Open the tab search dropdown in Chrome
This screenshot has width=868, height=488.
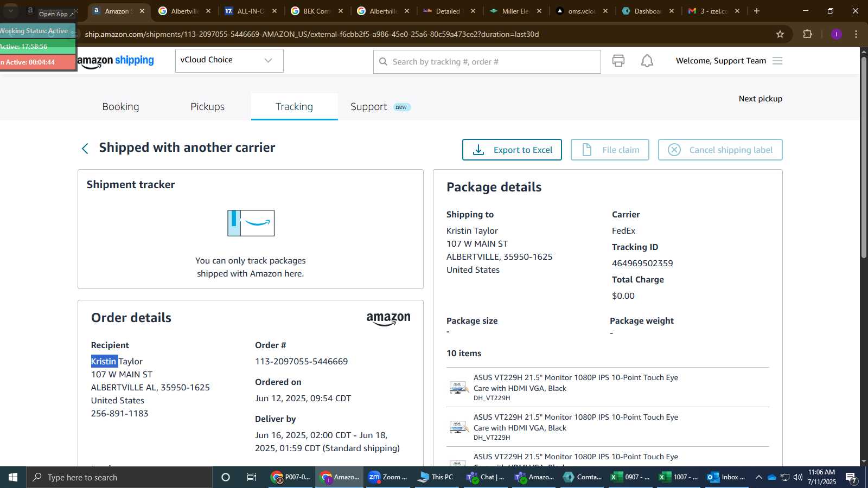coord(11,11)
